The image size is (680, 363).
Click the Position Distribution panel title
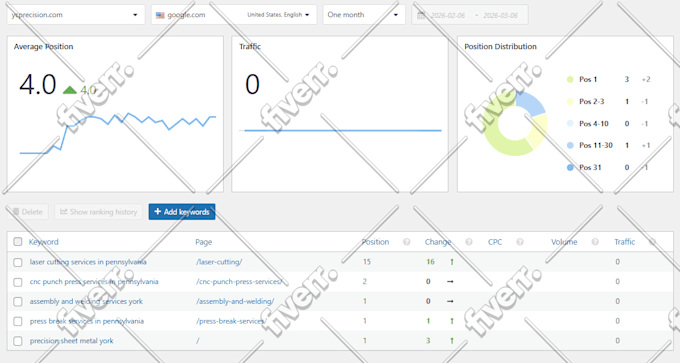tap(500, 46)
